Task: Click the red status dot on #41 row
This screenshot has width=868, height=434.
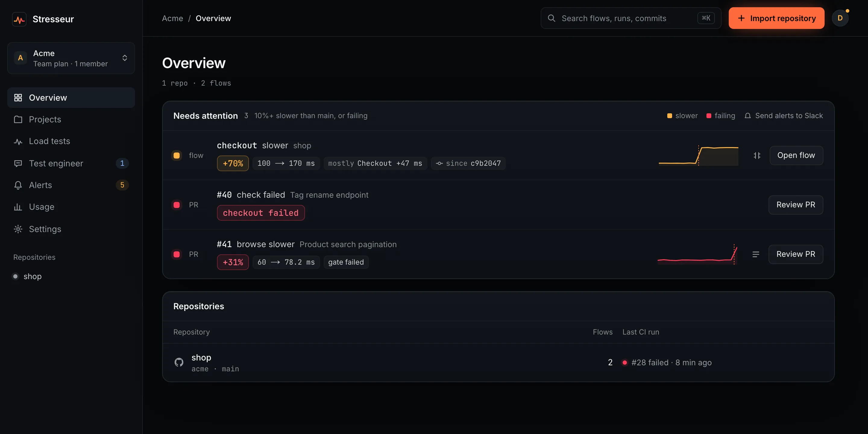Action: [177, 254]
